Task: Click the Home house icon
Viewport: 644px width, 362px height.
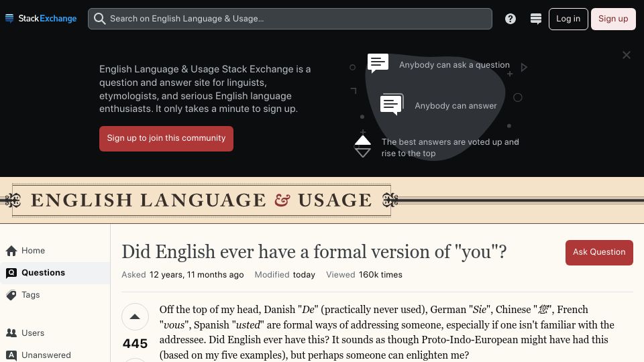Action: point(11,250)
